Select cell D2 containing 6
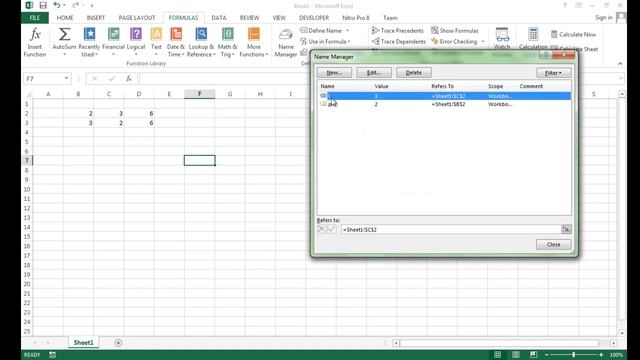Screen dimensions: 640x360 [139, 113]
